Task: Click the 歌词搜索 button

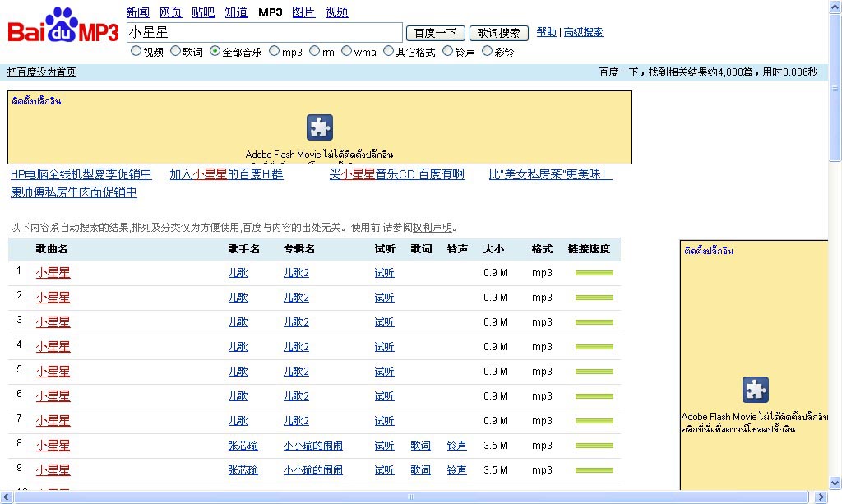Action: 499,33
